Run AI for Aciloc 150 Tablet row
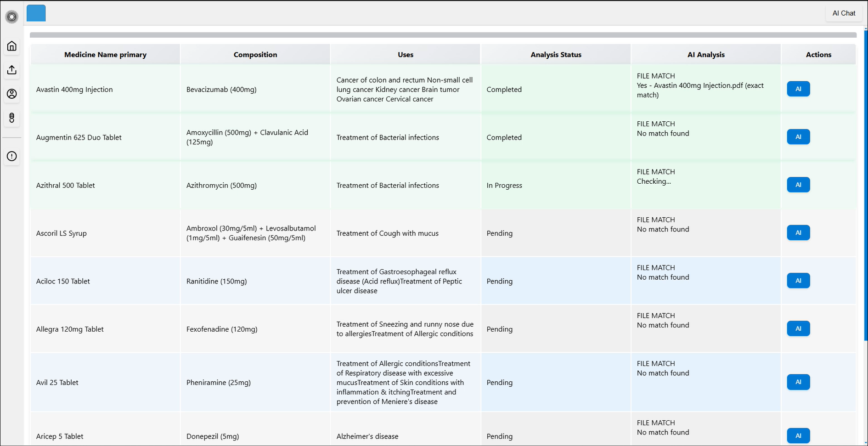The height and width of the screenshot is (446, 868). coord(798,281)
